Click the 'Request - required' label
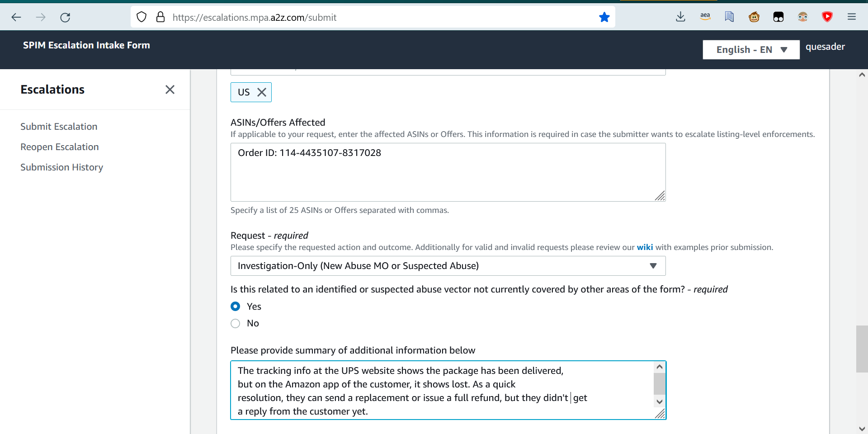Screen dimensions: 868x434 [269, 236]
